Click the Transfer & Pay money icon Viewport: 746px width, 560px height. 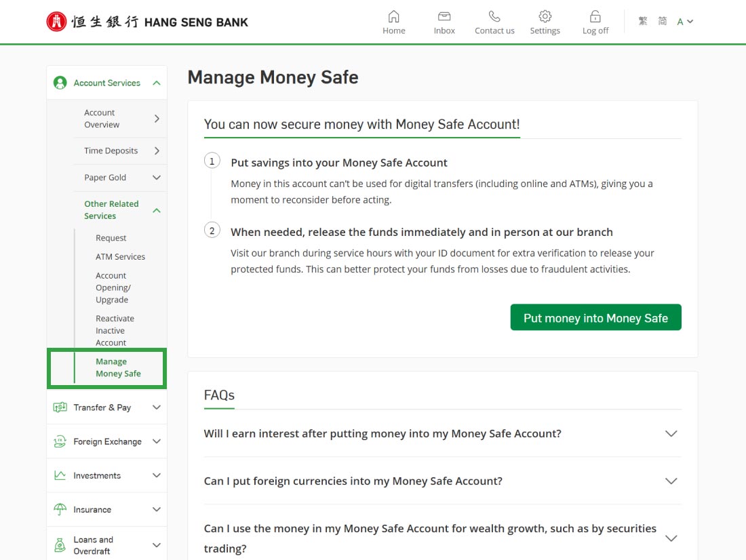coord(60,407)
